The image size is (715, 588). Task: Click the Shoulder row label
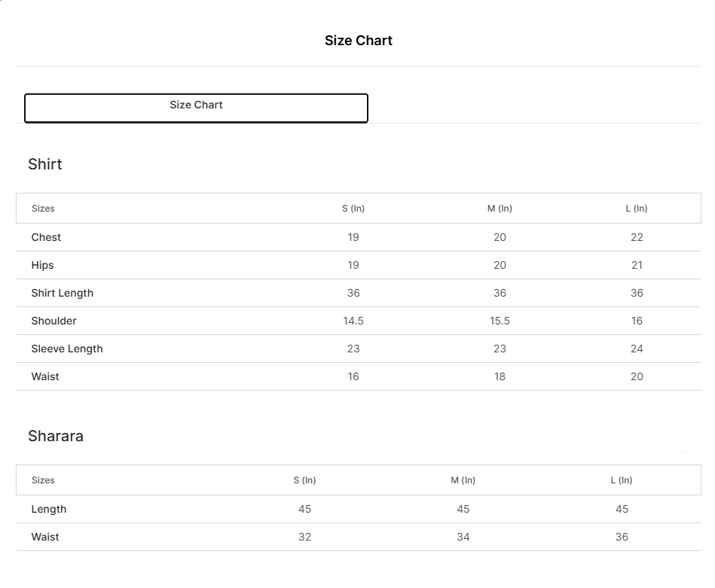click(54, 321)
